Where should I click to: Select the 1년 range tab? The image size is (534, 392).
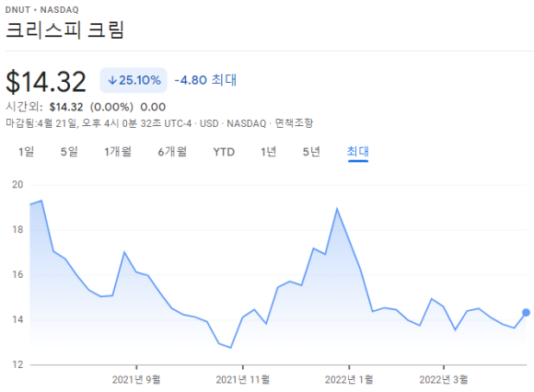pos(268,152)
